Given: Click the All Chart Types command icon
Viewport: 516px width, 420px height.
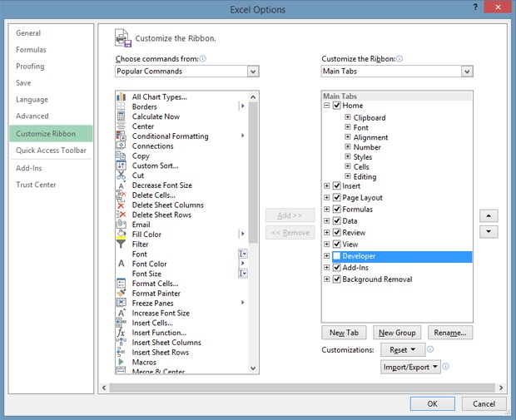Looking at the screenshot, I should pos(122,97).
